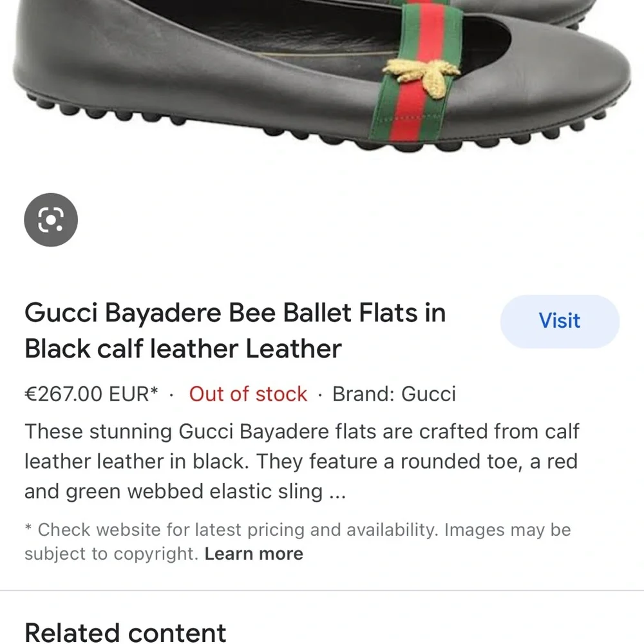Click the product description paragraph
Image resolution: width=644 pixels, height=644 pixels.
pyautogui.click(x=301, y=461)
